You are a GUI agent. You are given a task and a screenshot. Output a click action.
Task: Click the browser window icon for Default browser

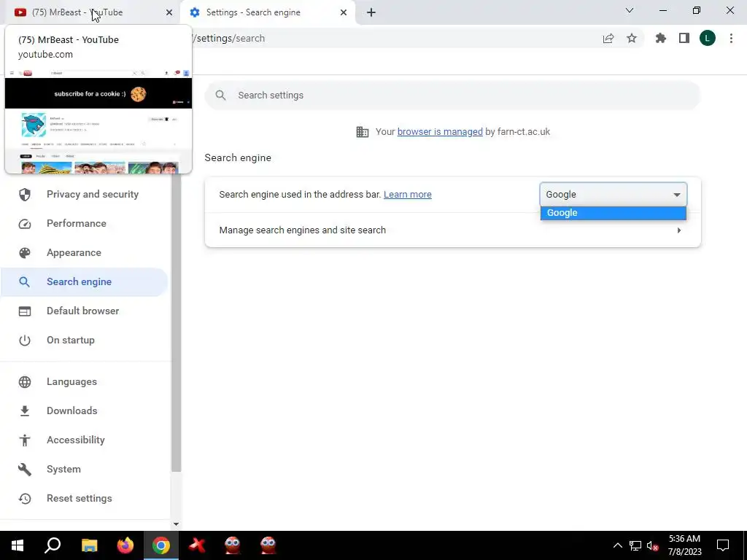[24, 311]
